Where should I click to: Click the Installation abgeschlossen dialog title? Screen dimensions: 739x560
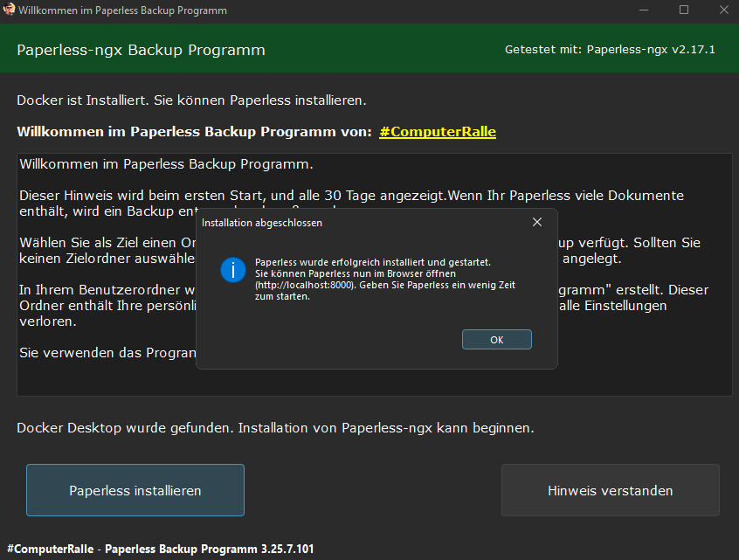tap(262, 223)
